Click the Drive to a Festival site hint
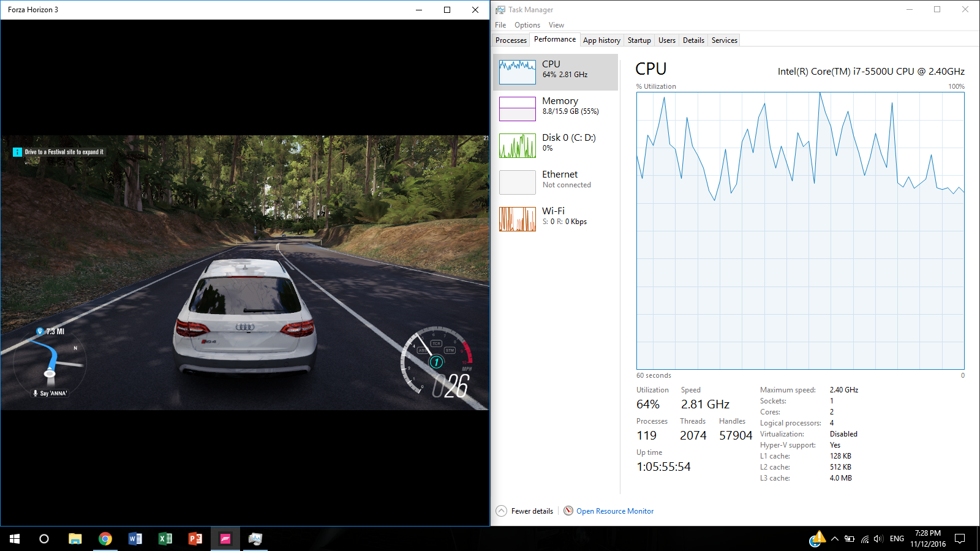Screen dimensions: 980x551 tap(64, 152)
